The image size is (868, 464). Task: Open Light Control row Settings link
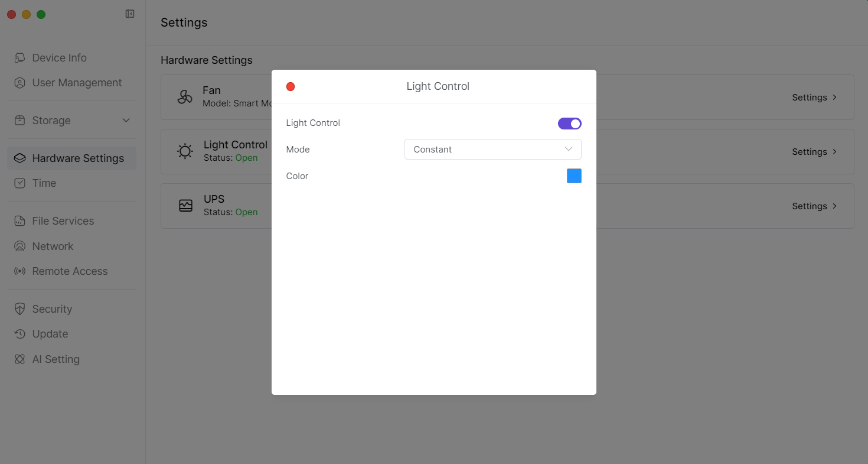pyautogui.click(x=814, y=152)
